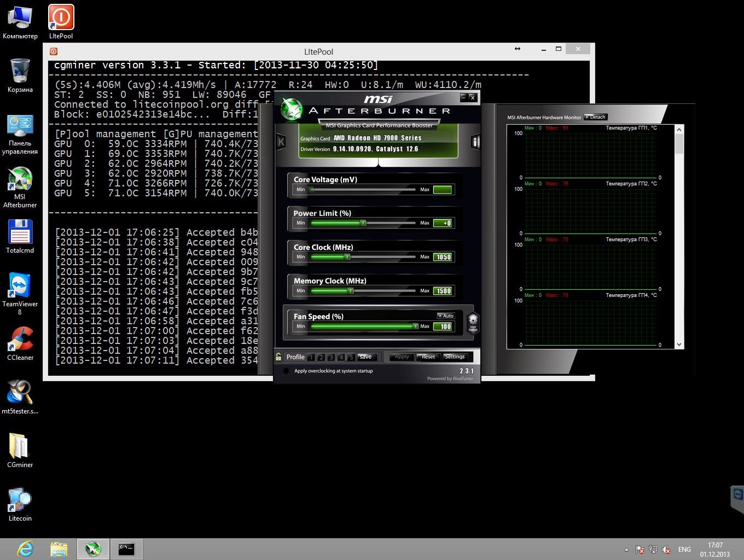Minimize the Afterburner window
This screenshot has height=560, width=744.
click(464, 97)
